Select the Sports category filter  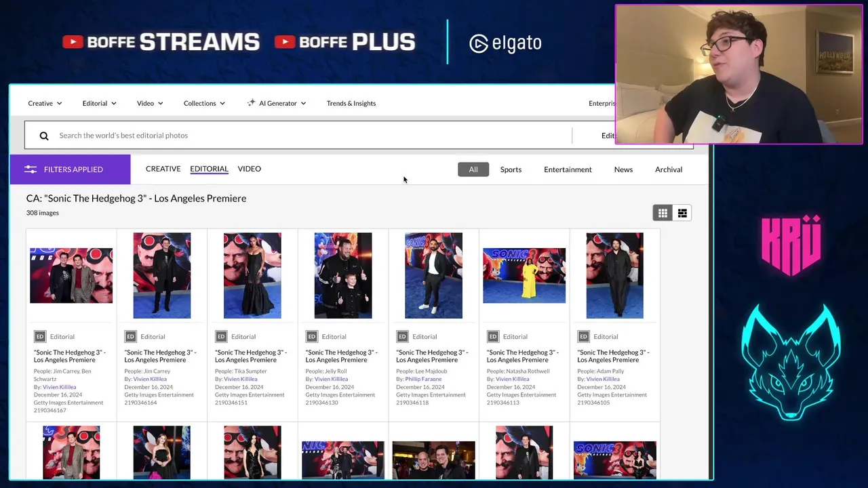click(511, 169)
